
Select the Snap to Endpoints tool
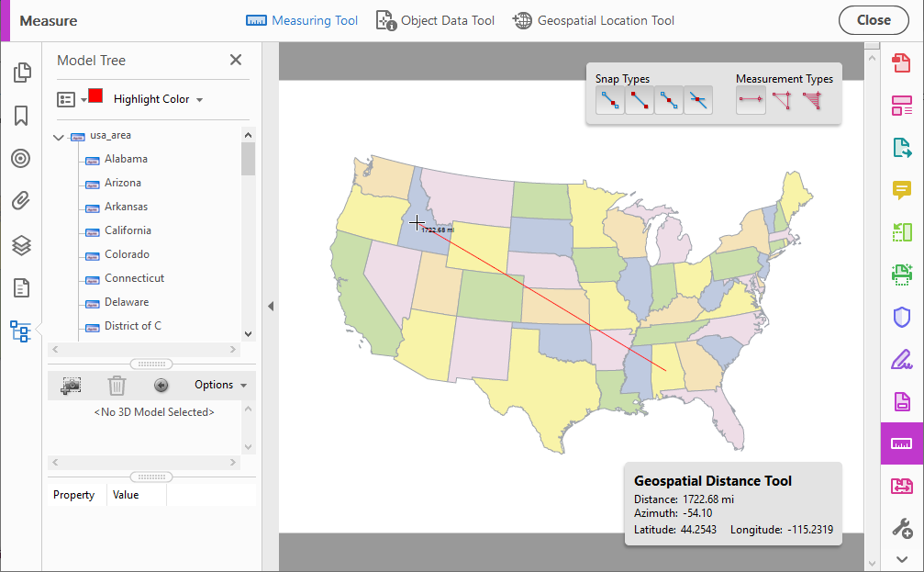point(640,100)
